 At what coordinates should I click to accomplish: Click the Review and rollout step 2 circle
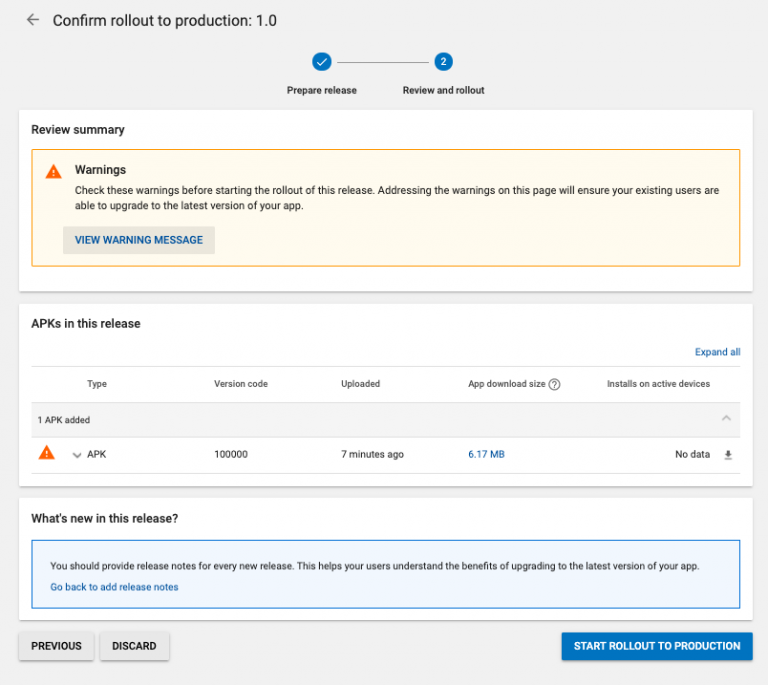(443, 62)
